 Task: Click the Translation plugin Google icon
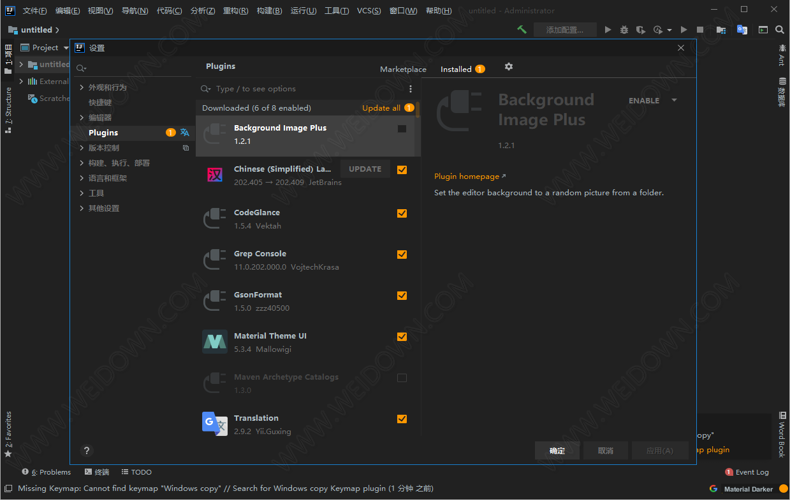coord(215,424)
